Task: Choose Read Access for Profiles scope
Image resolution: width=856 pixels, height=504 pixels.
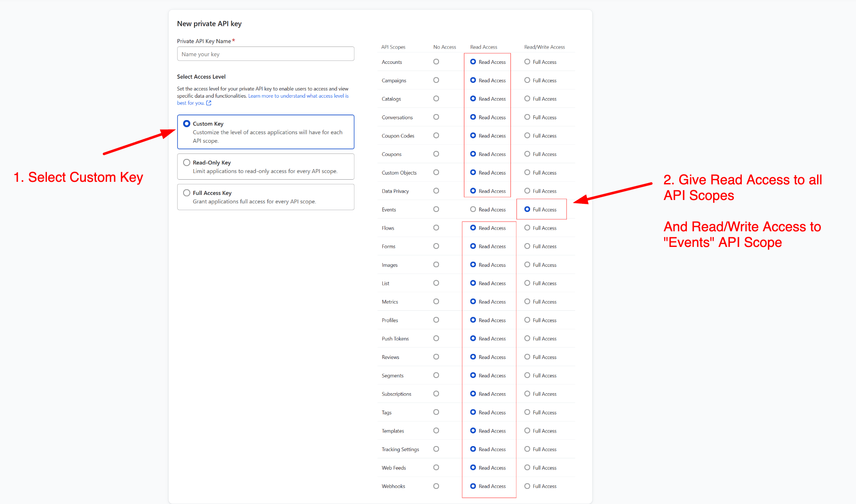Action: tap(473, 320)
